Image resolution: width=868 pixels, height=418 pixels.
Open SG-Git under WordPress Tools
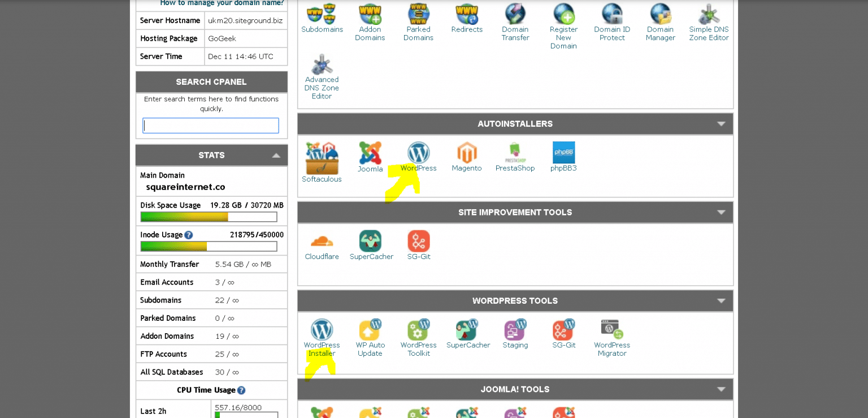(x=564, y=334)
